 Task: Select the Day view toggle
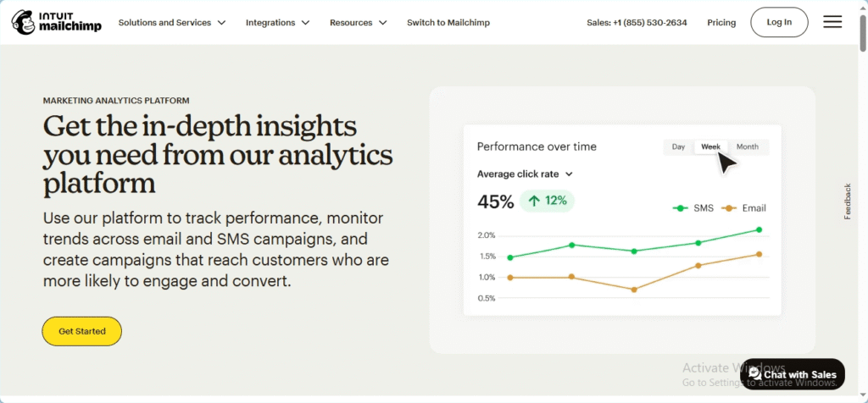[x=678, y=147]
